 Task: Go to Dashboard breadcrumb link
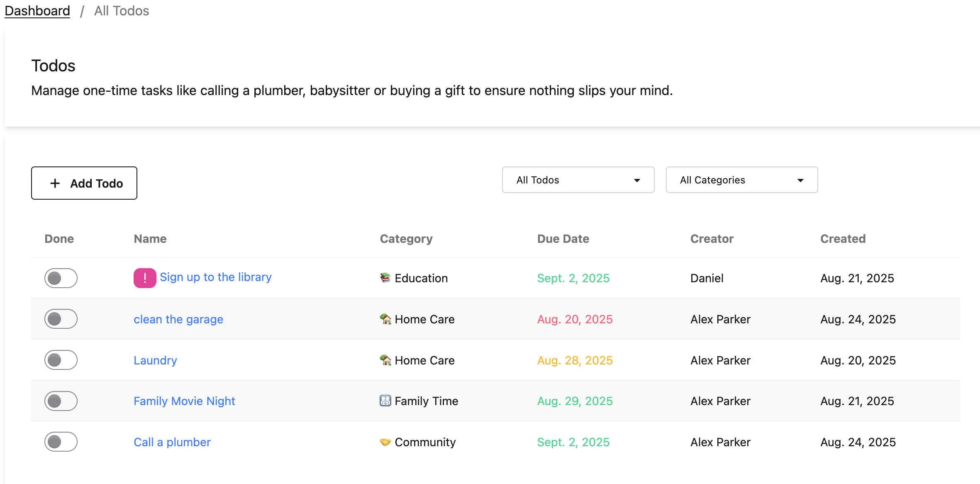[37, 11]
